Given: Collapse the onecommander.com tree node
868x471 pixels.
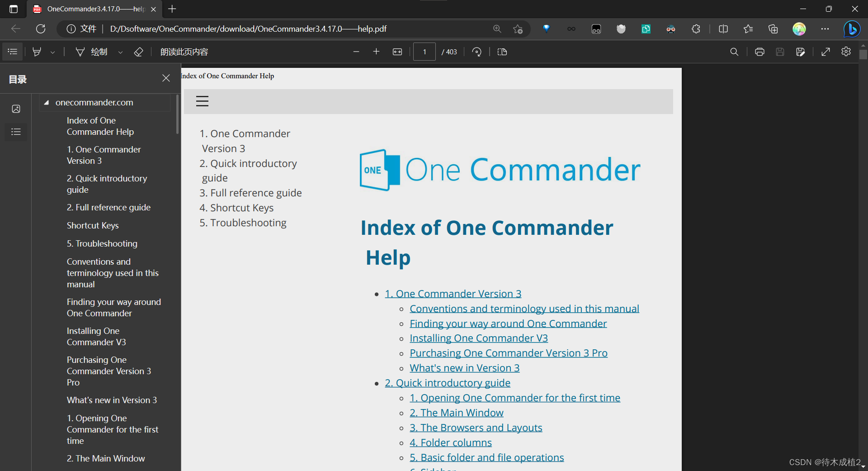Looking at the screenshot, I should pyautogui.click(x=46, y=103).
